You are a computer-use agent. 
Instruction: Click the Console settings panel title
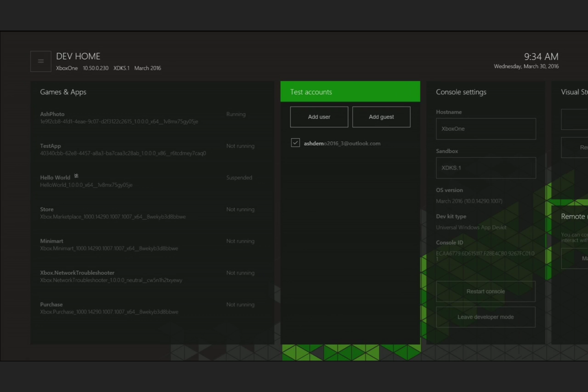[x=461, y=92]
